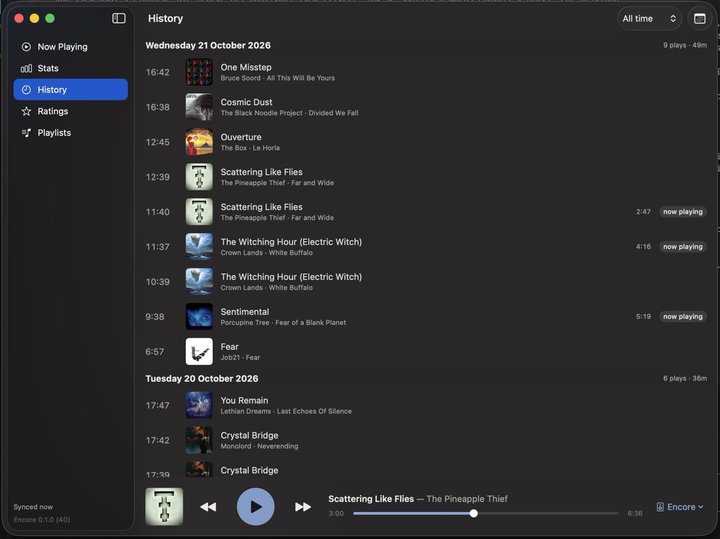Click The Witching Hour cover at 11:37

(199, 247)
